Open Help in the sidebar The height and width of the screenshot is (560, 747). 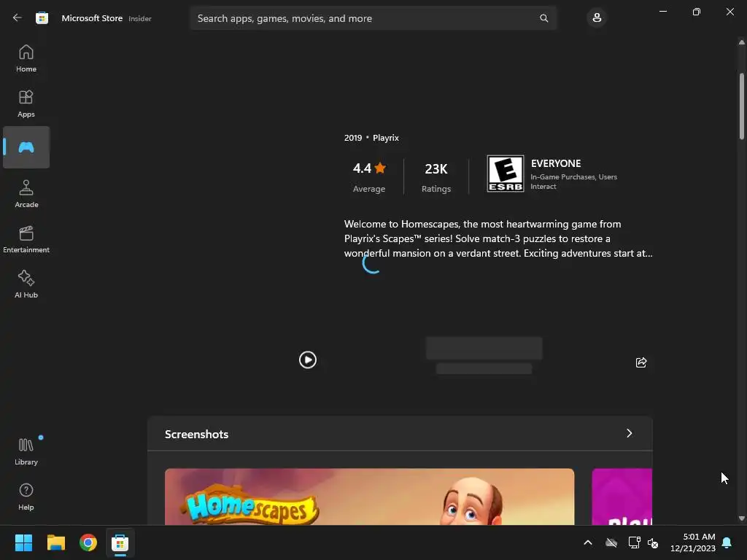[x=26, y=497]
